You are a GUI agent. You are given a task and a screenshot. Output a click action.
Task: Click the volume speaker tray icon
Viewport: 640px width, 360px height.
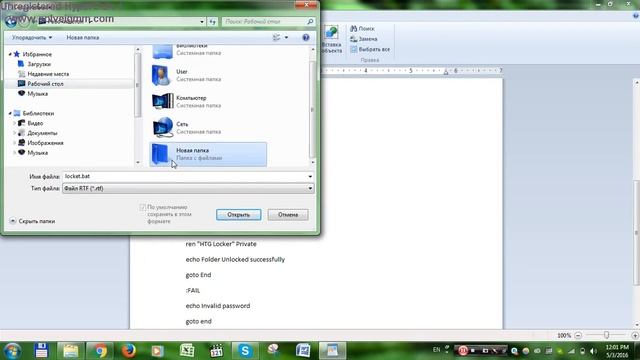click(x=593, y=351)
